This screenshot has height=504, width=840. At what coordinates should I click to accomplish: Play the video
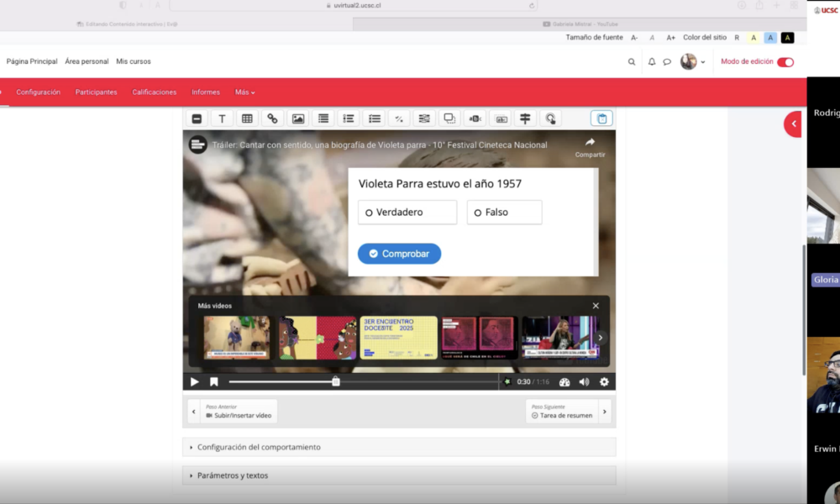[x=195, y=382]
